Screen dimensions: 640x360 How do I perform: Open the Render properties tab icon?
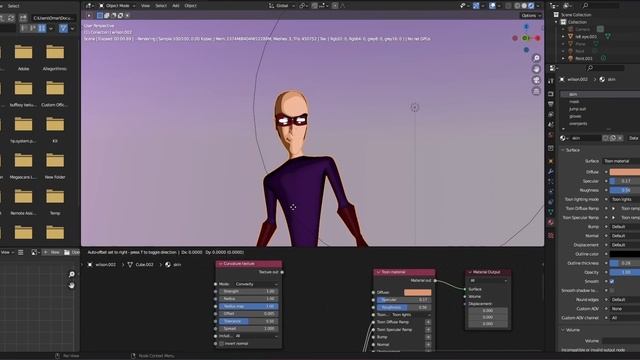click(x=551, y=94)
